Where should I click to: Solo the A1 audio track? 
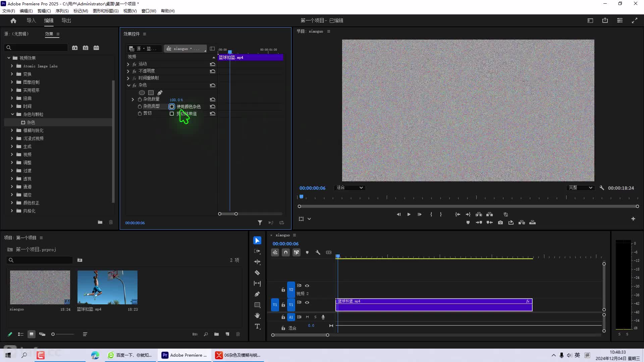coord(315,317)
